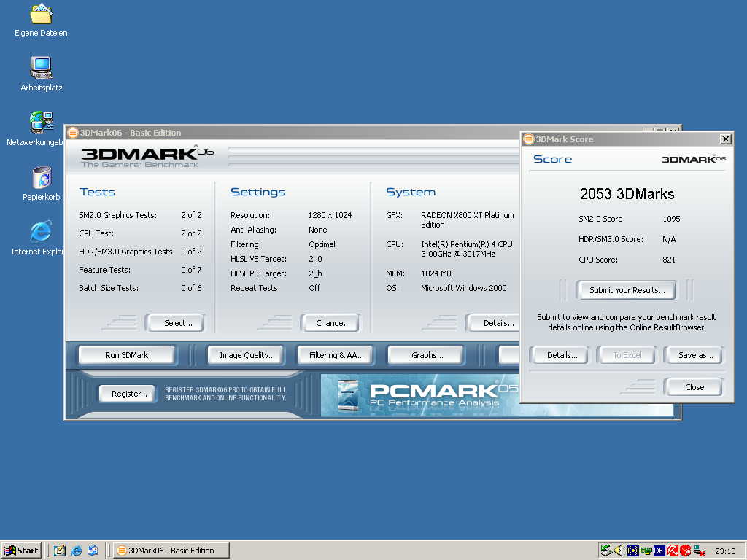Click the Batch Size Tests count 0 of 6
This screenshot has width=747, height=560.
[x=191, y=288]
